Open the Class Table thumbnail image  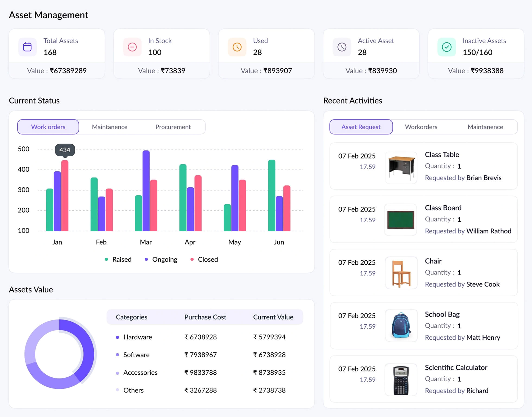point(401,168)
